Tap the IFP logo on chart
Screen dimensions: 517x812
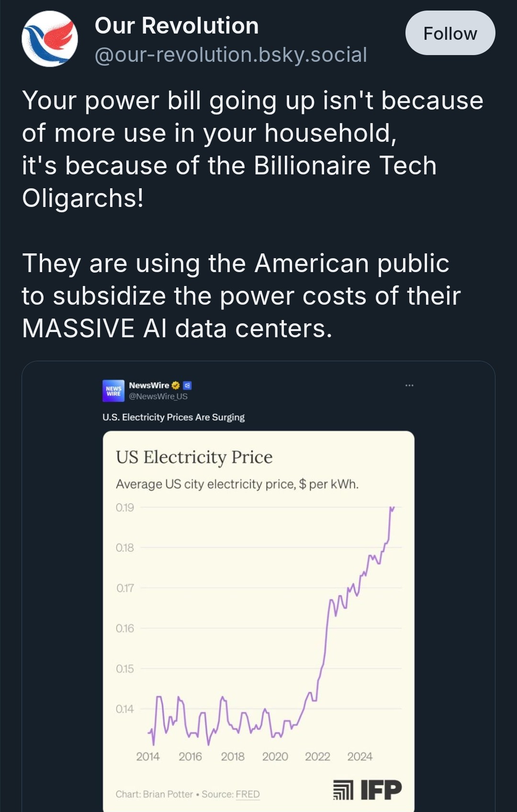coord(381,789)
